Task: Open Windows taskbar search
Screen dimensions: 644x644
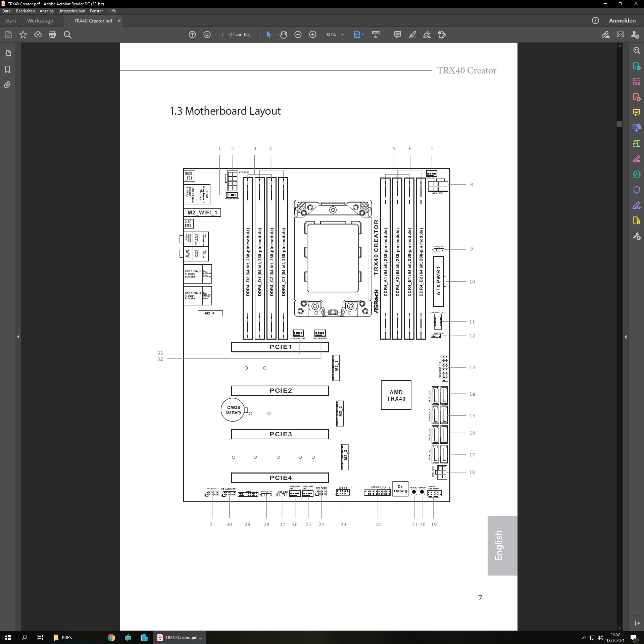Action: [x=24, y=637]
